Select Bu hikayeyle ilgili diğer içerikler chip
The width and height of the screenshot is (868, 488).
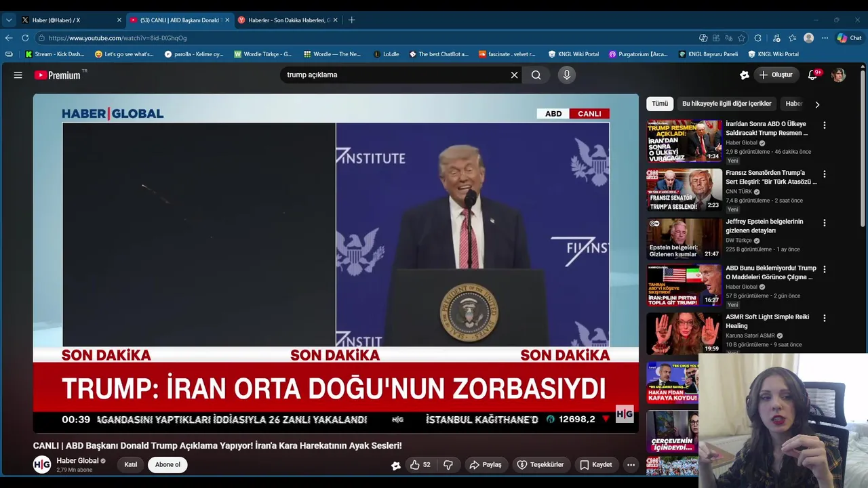point(727,104)
